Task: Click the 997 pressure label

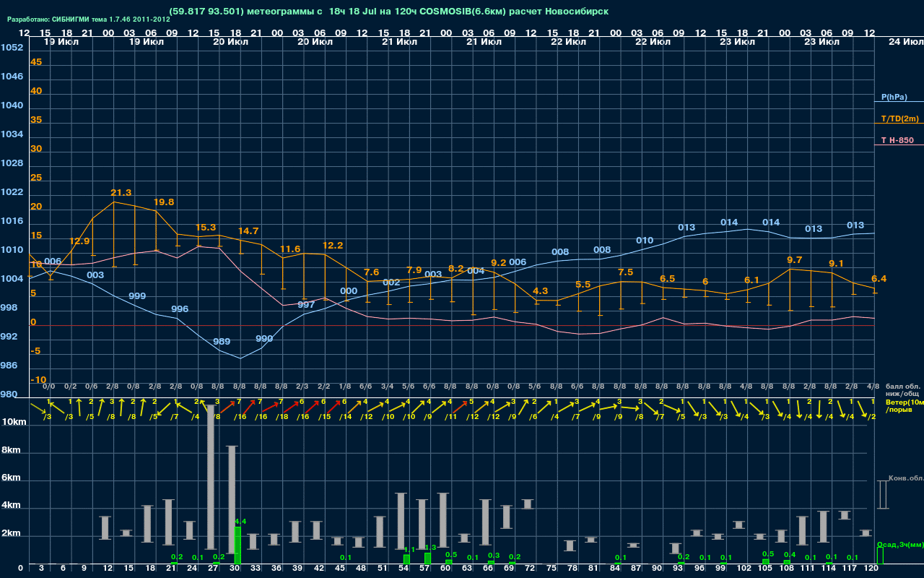Action: click(306, 305)
